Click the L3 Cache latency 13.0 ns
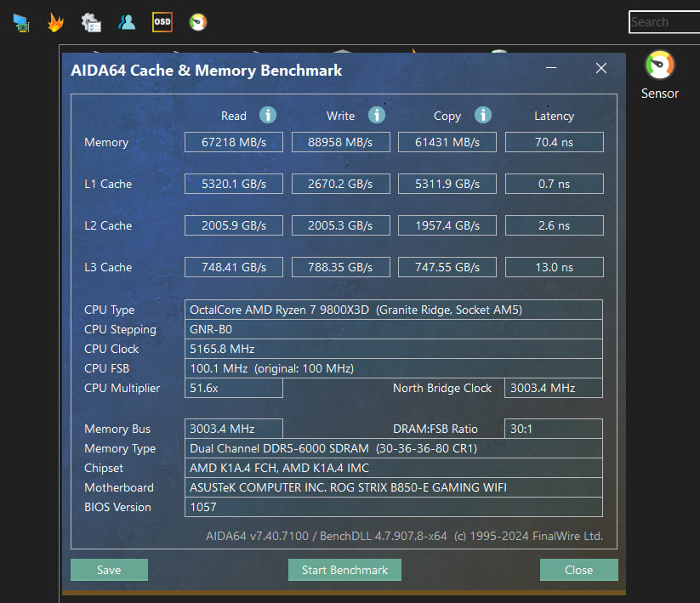The width and height of the screenshot is (700, 603). point(554,267)
